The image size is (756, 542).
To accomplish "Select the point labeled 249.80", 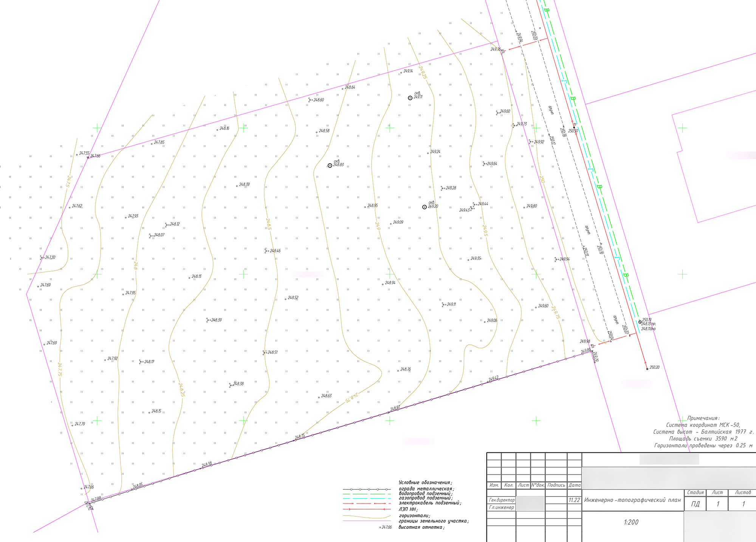I will [531, 206].
